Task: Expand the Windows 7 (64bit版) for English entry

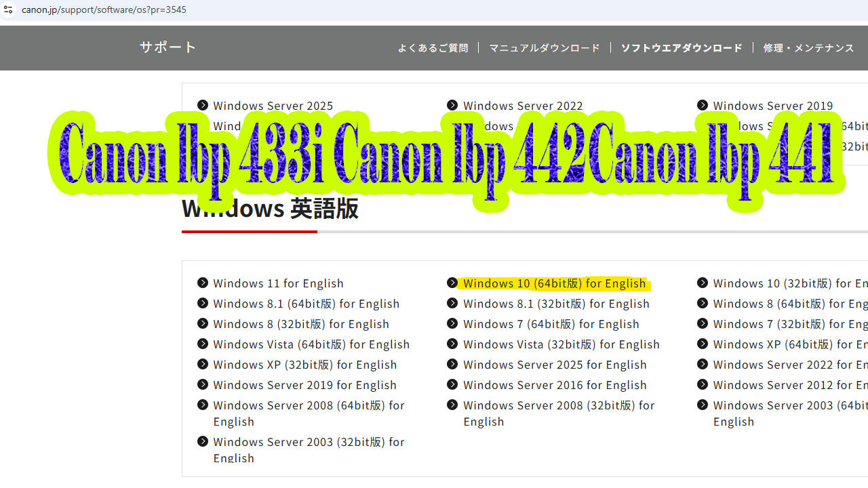Action: [x=551, y=323]
